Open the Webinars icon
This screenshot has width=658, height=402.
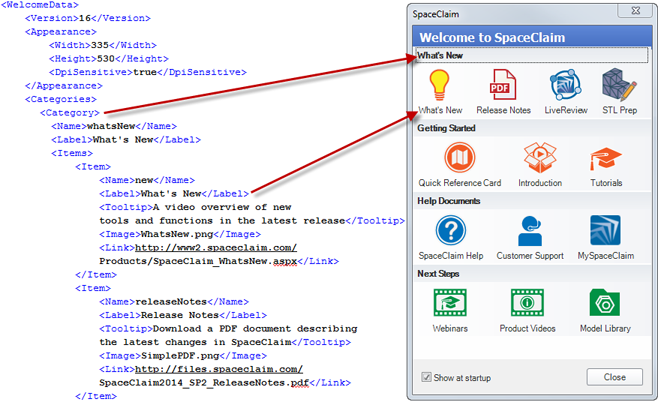pos(450,303)
